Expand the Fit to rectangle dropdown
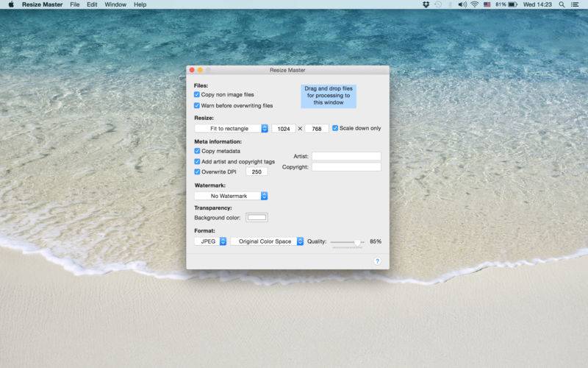 click(x=231, y=128)
